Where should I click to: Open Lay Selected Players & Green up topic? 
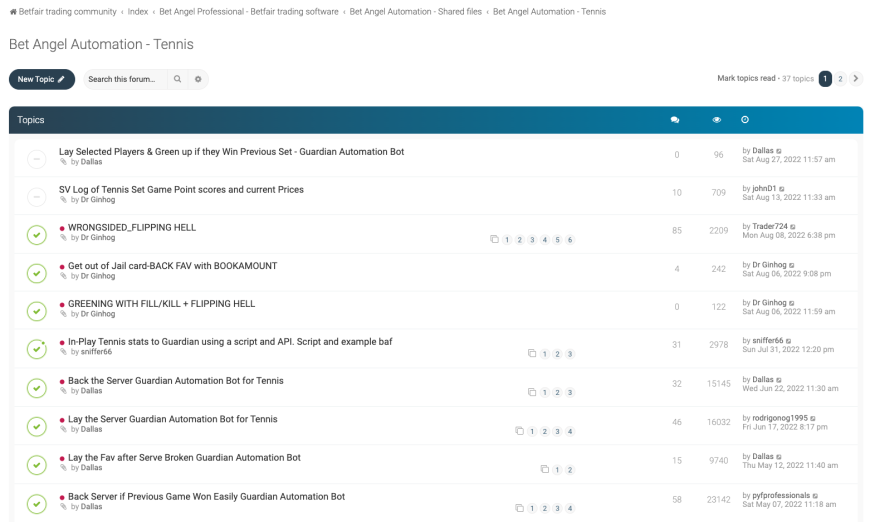(x=231, y=151)
